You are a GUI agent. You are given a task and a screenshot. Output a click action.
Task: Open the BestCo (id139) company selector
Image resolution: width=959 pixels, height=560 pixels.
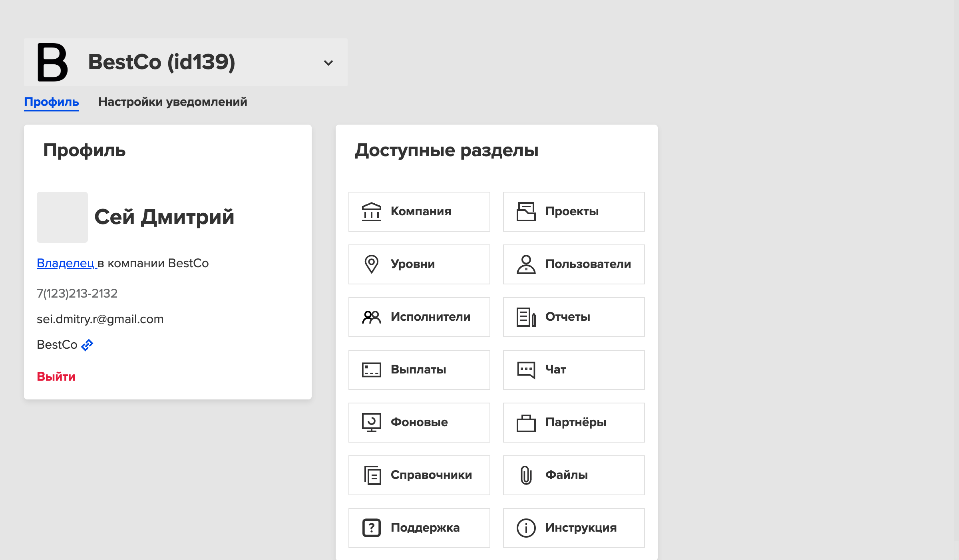click(x=186, y=62)
